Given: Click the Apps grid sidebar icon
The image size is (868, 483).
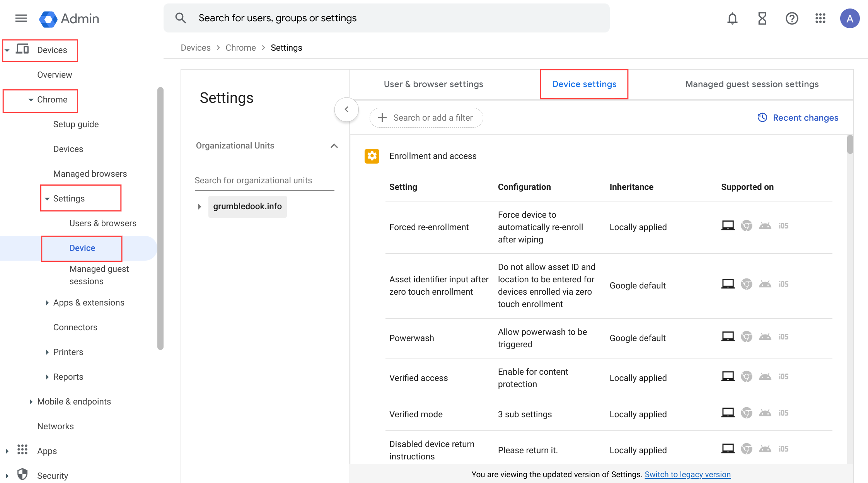Looking at the screenshot, I should [22, 449].
